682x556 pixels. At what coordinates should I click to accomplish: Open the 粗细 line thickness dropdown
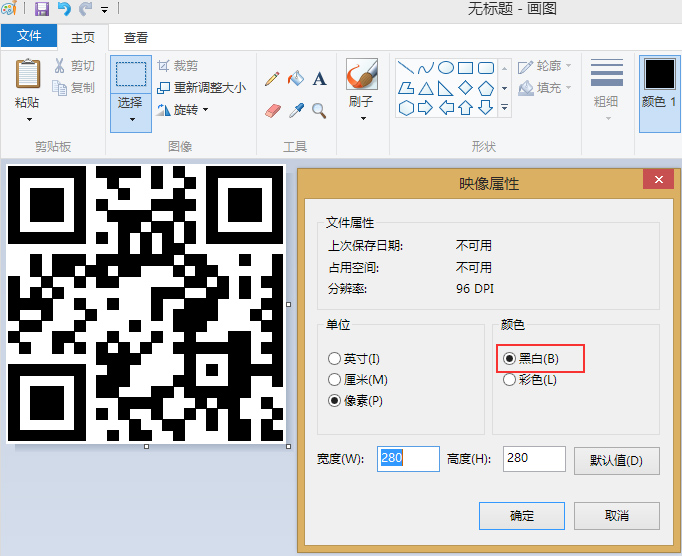pyautogui.click(x=607, y=90)
